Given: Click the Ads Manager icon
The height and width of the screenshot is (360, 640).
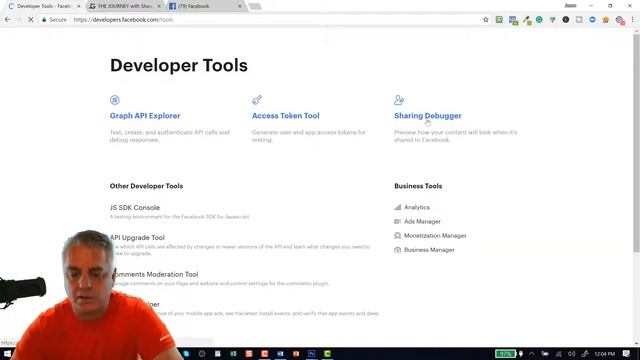Looking at the screenshot, I should (398, 222).
